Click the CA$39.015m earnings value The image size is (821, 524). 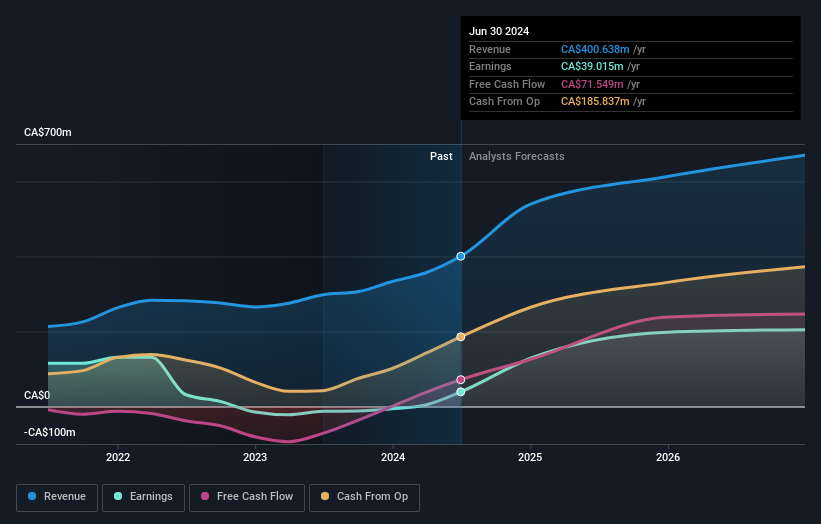592,66
